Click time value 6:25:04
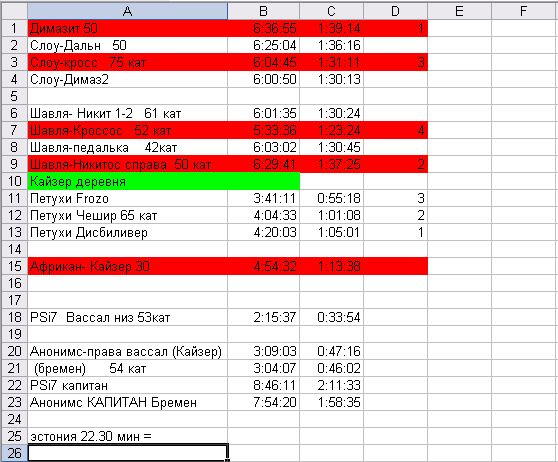The height and width of the screenshot is (462, 558). point(275,45)
